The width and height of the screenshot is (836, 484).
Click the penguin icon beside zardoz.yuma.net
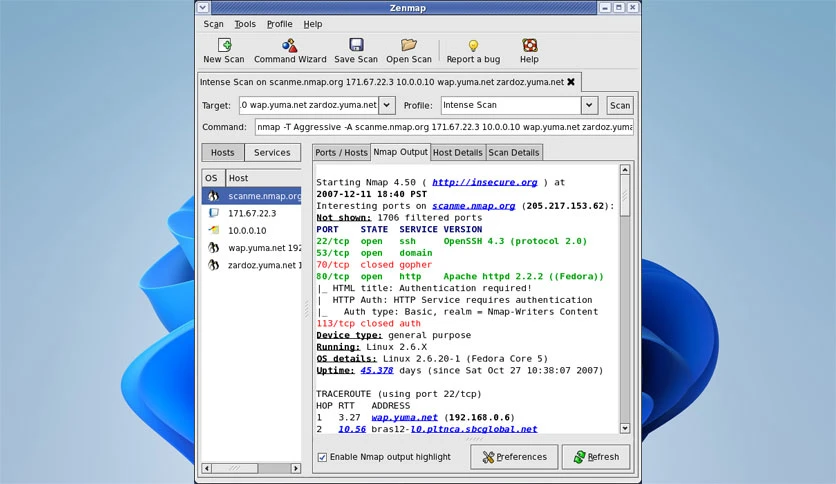[213, 265]
